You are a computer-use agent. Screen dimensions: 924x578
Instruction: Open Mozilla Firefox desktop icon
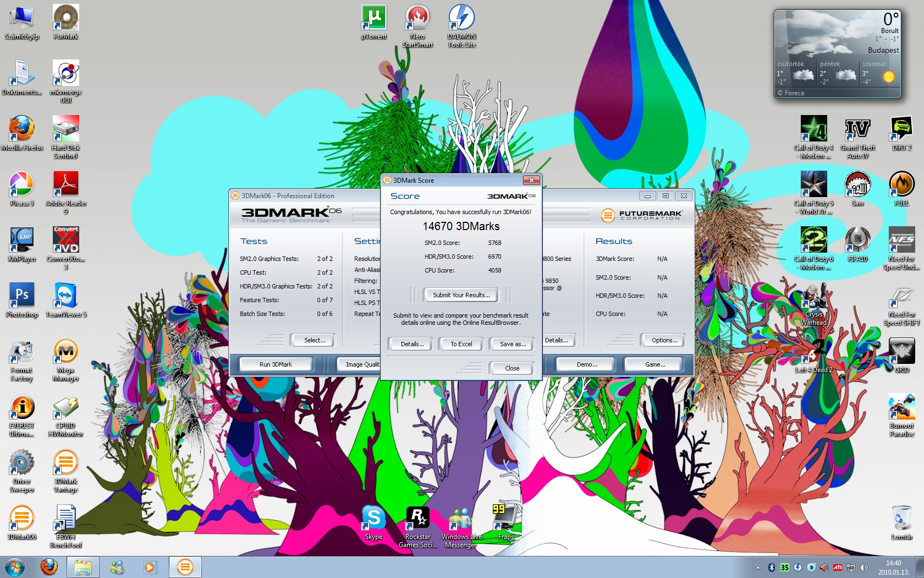pyautogui.click(x=22, y=133)
